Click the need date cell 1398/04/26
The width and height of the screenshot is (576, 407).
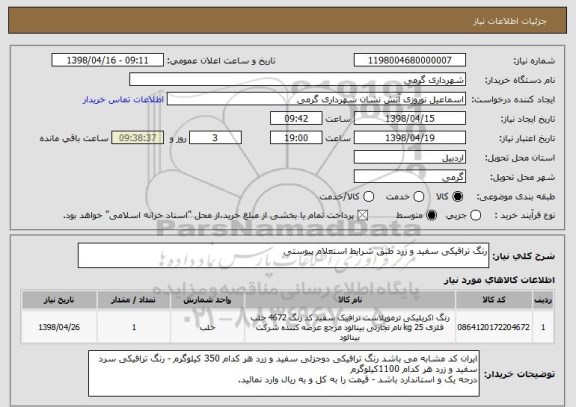click(x=59, y=327)
